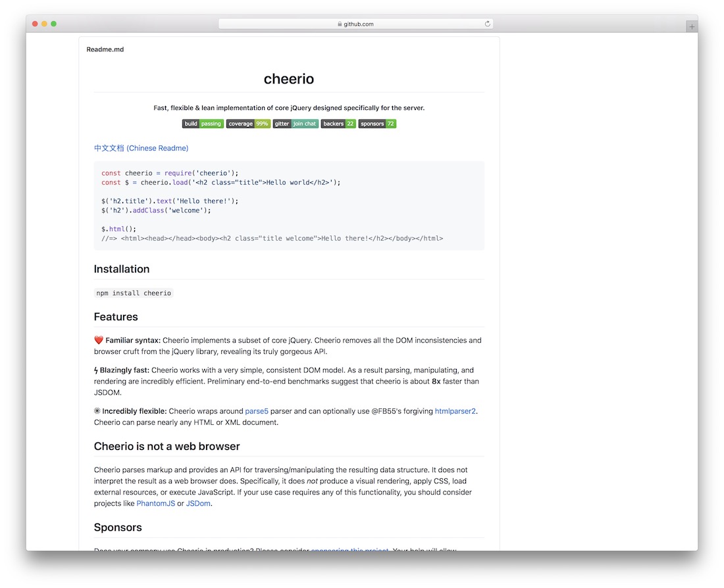724x588 pixels.
Task: Click the require('cheerio') code line
Action: click(170, 173)
